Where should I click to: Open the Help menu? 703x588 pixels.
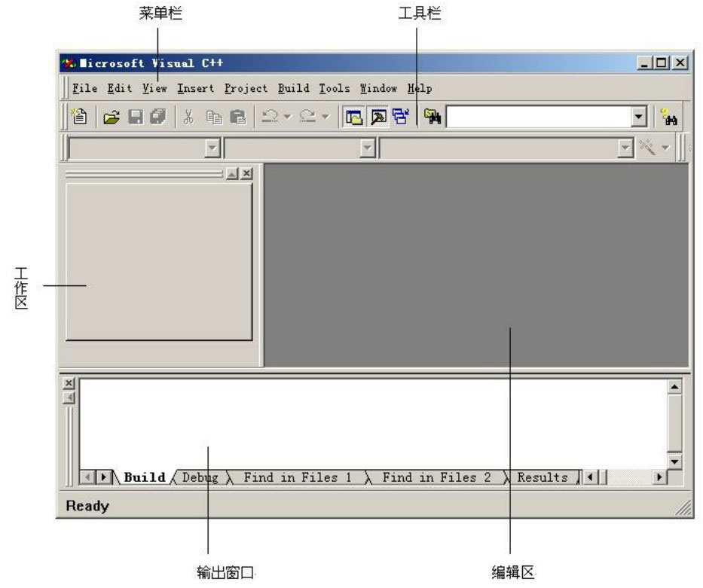point(420,89)
